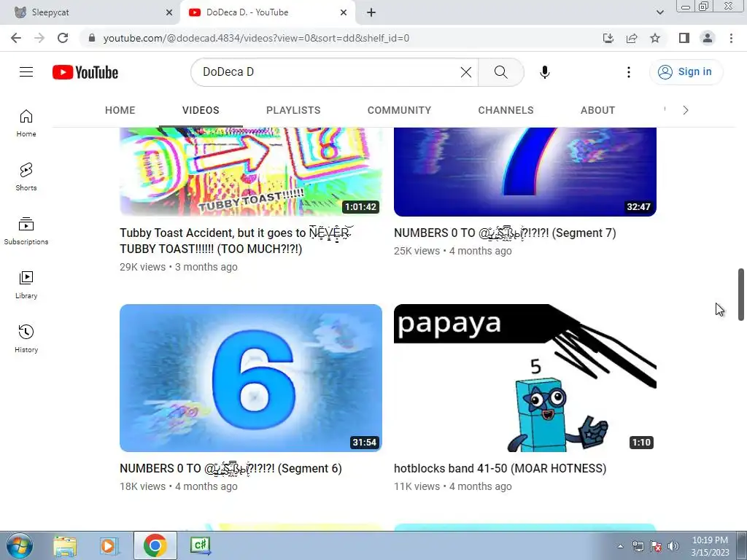The height and width of the screenshot is (560, 747).
Task: Reload the page
Action: pos(63,38)
